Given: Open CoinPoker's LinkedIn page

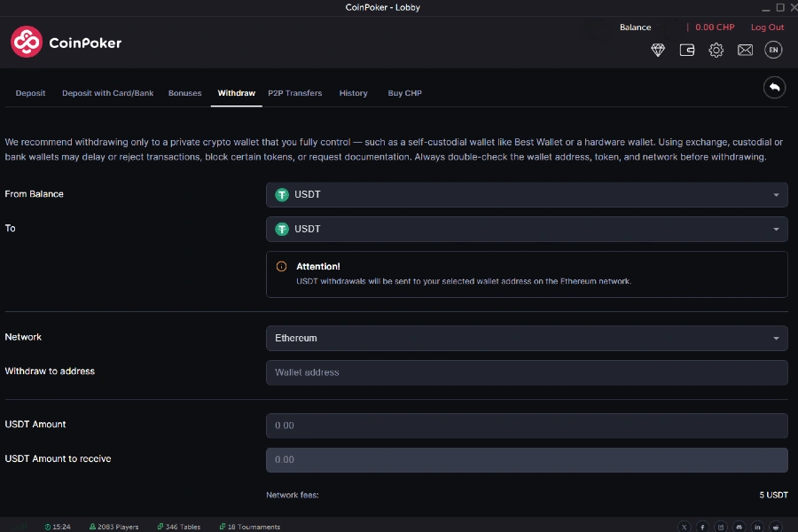Looking at the screenshot, I should (757, 526).
